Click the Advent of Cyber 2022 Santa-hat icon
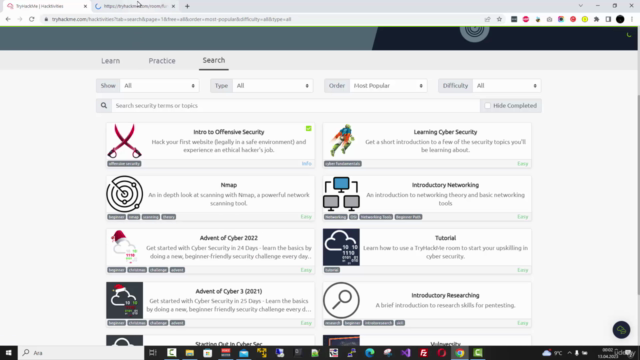Viewport: 640px width, 360px height. coord(124,247)
